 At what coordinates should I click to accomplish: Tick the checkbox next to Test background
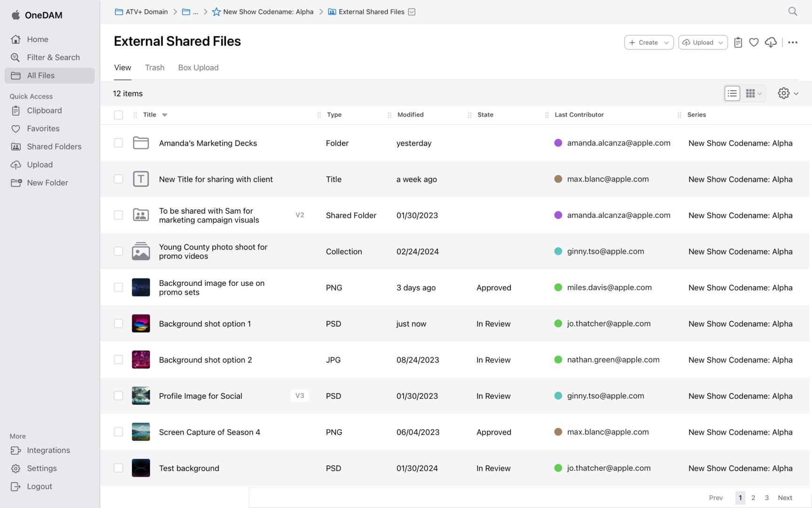(x=118, y=468)
